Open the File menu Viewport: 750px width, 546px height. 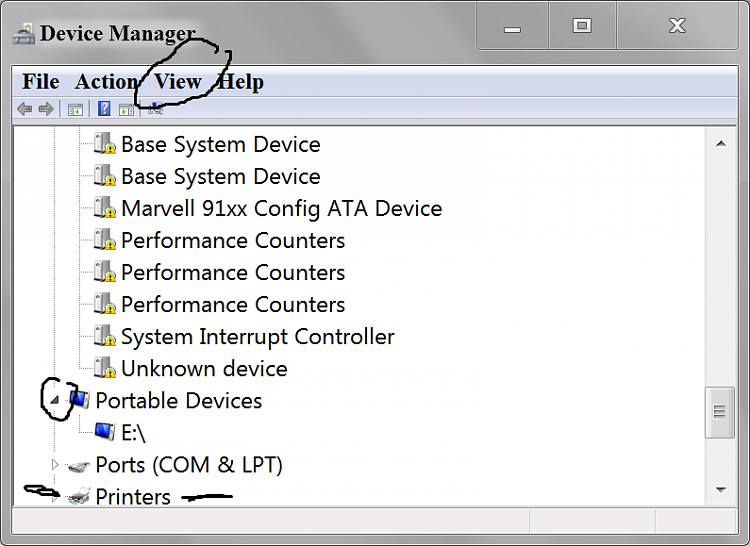[41, 82]
